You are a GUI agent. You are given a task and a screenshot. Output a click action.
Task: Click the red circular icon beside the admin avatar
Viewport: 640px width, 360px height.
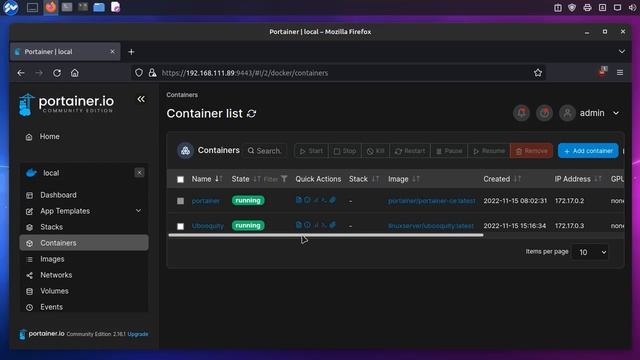[544, 113]
